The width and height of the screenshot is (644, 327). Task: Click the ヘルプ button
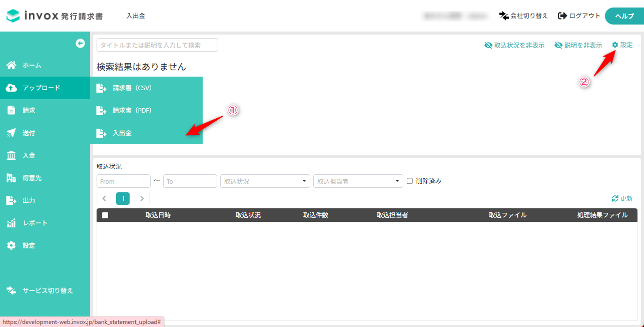click(x=624, y=16)
